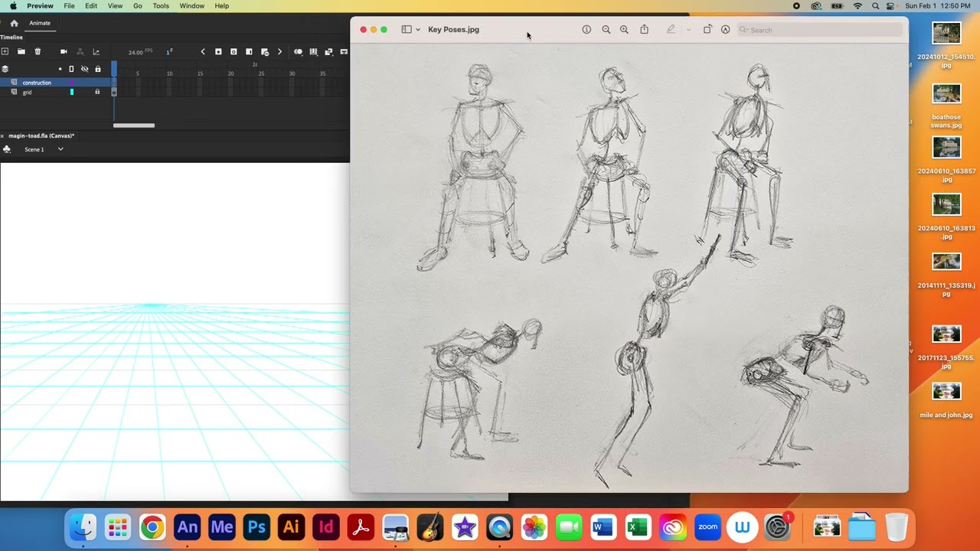The width and height of the screenshot is (980, 551).
Task: Click frame 25 on timeline ruler
Action: [261, 73]
